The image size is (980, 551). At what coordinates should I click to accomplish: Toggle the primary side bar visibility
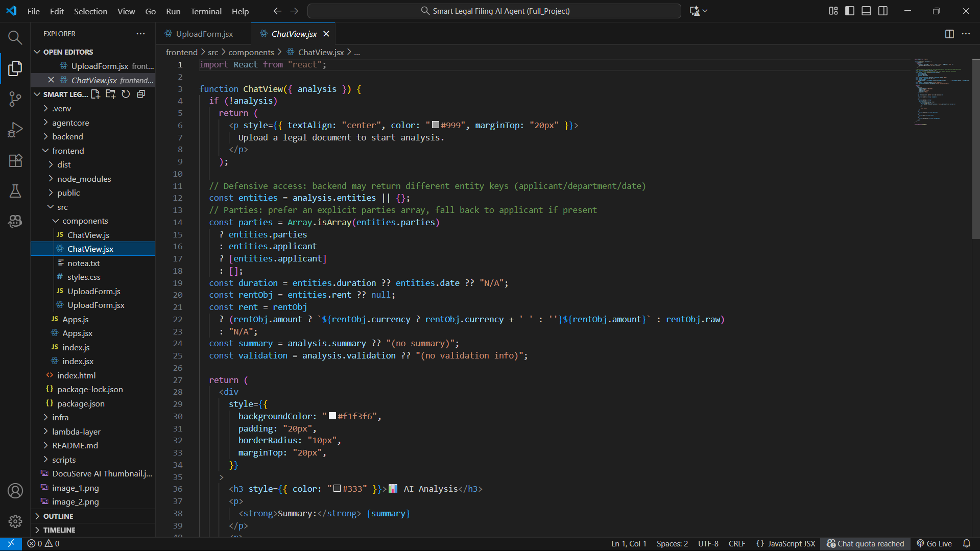tap(850, 11)
